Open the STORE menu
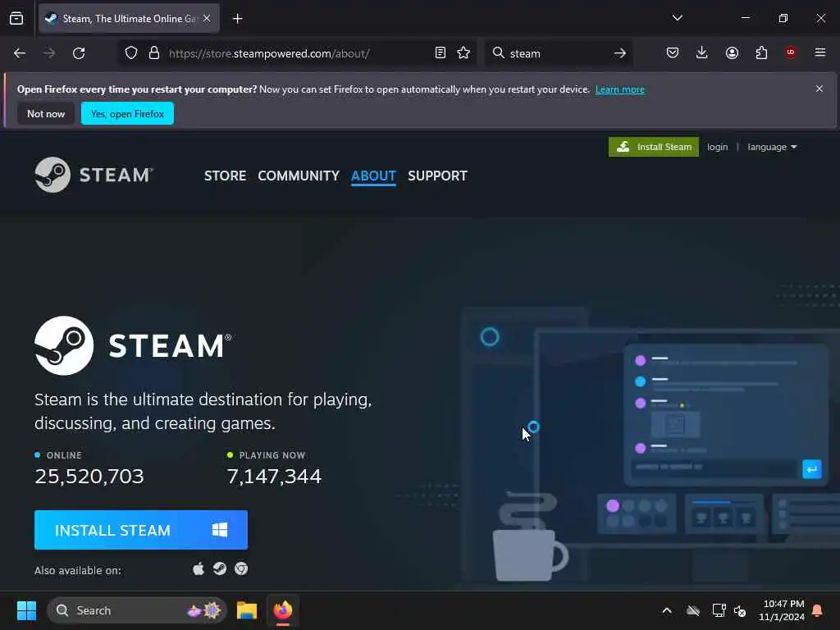This screenshot has width=840, height=630. coord(225,176)
